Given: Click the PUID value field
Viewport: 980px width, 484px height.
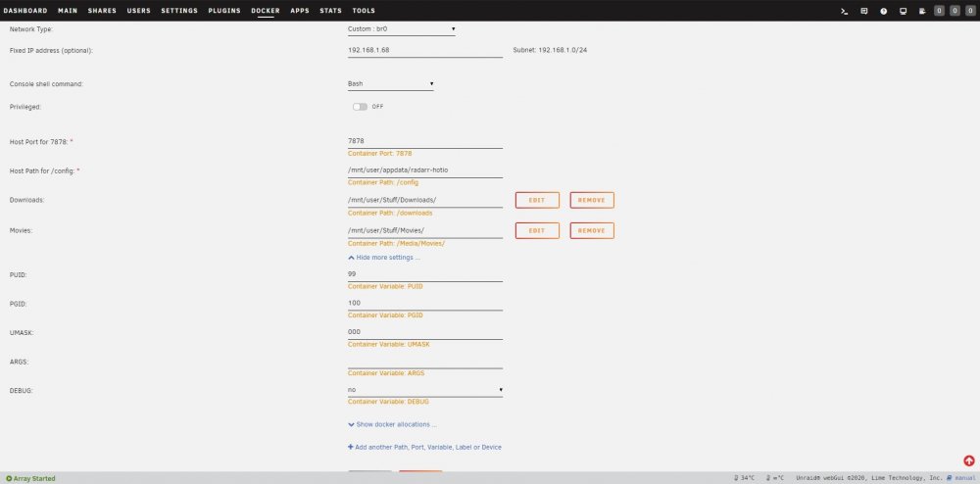Looking at the screenshot, I should [425, 274].
